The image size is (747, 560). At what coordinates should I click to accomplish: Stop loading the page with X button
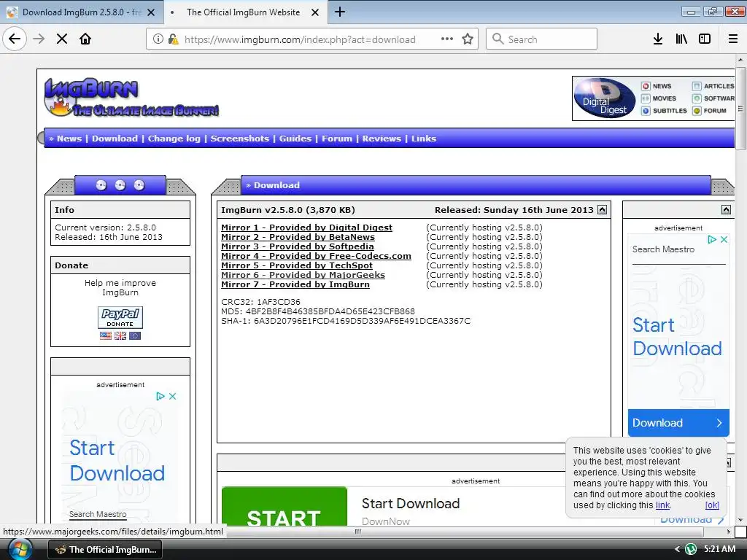click(x=62, y=39)
